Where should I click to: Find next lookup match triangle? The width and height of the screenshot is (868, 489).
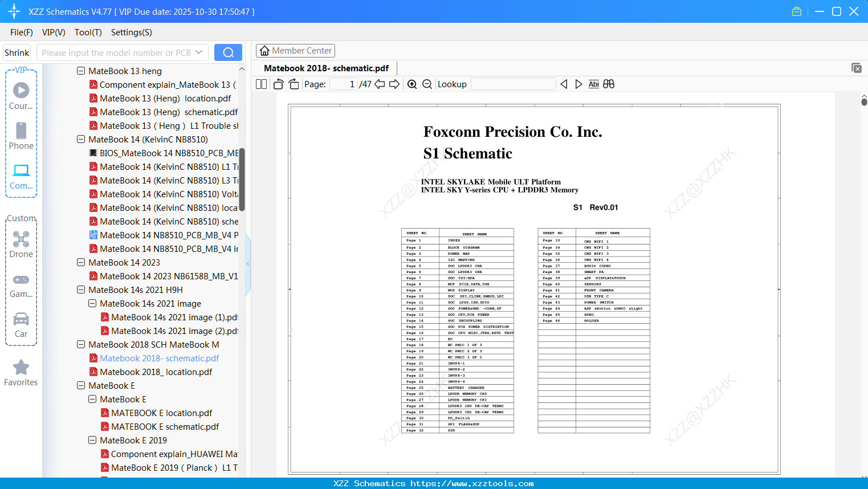click(578, 84)
